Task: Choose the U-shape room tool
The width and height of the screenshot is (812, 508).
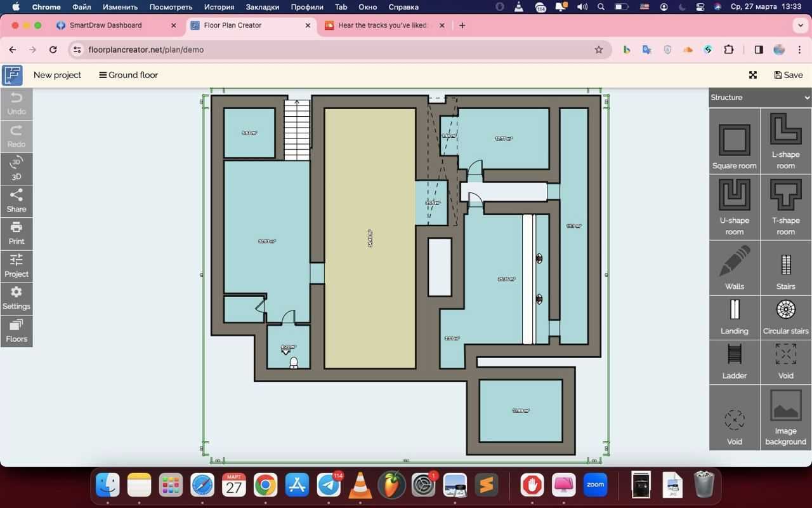Action: tap(734, 206)
